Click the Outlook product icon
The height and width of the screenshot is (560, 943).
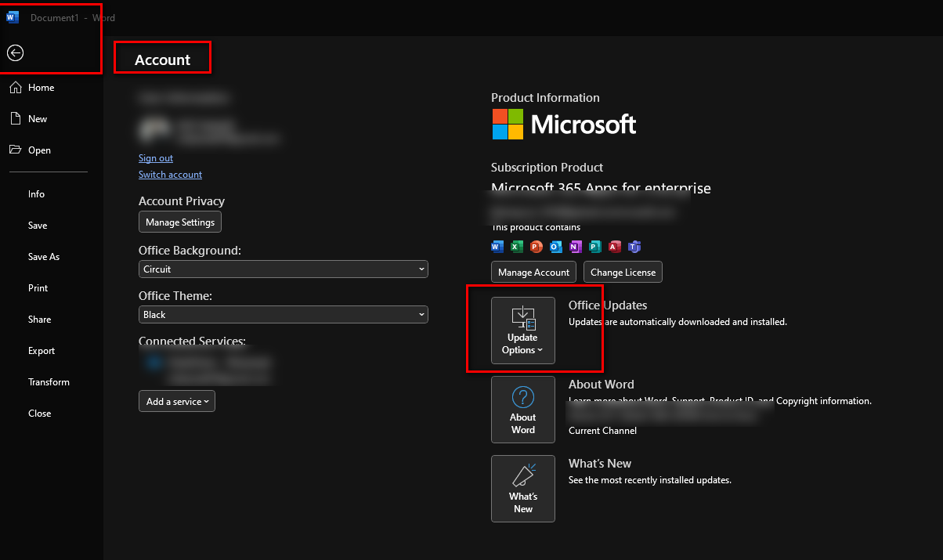pyautogui.click(x=556, y=247)
